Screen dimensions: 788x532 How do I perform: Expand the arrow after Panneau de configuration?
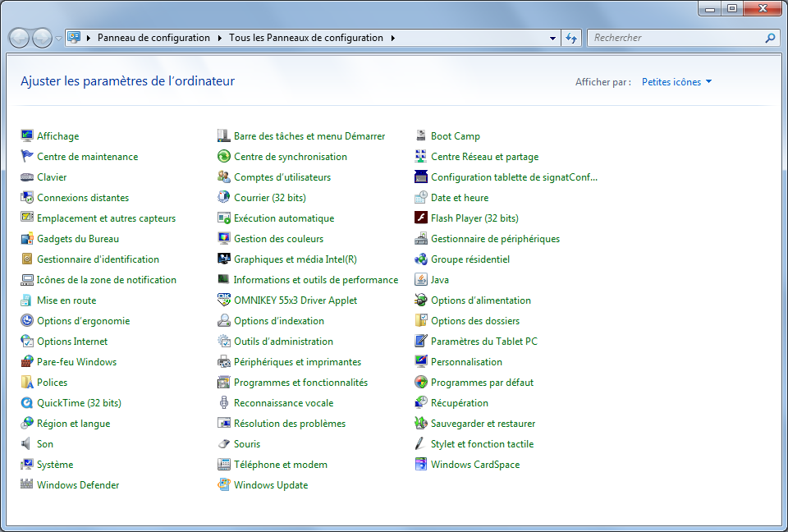pyautogui.click(x=220, y=39)
